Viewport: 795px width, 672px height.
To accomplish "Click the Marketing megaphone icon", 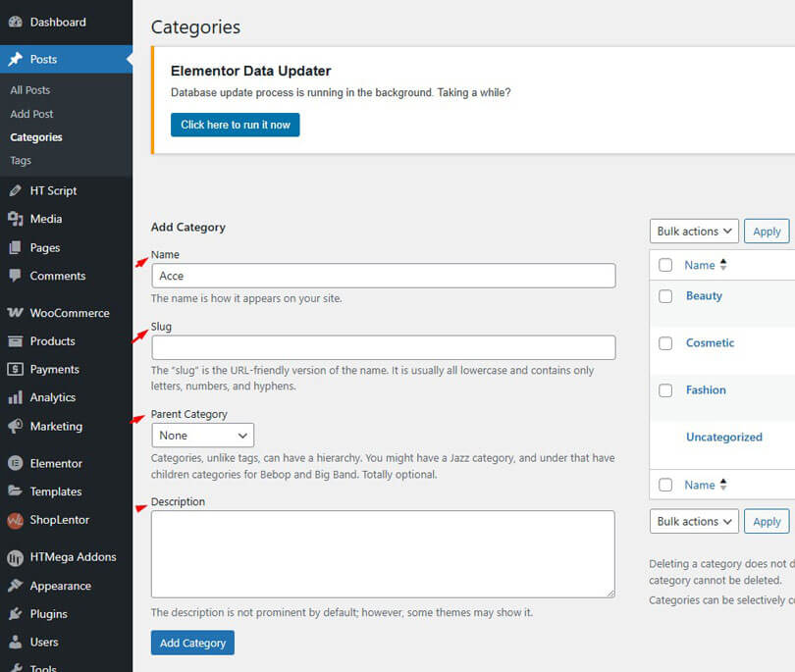I will [15, 427].
